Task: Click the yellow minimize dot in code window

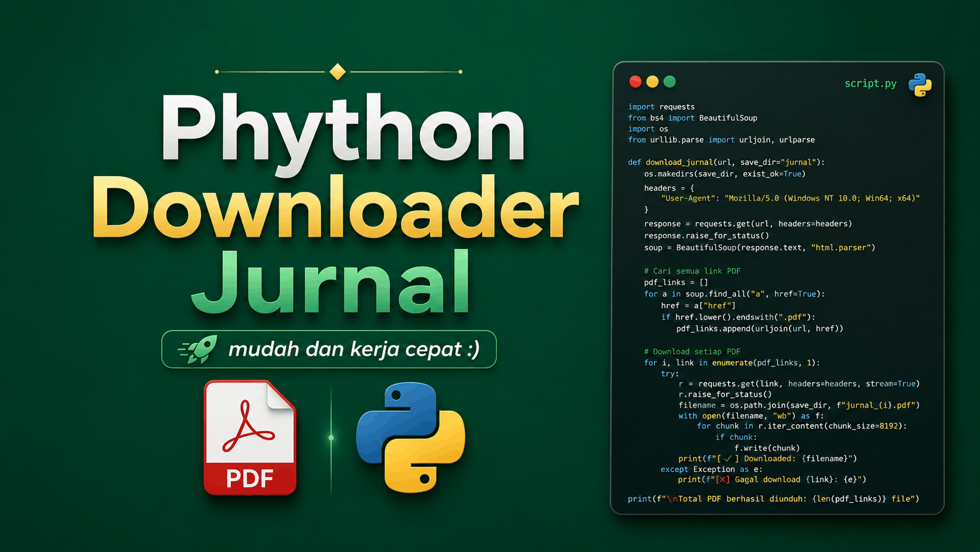Action: point(652,82)
